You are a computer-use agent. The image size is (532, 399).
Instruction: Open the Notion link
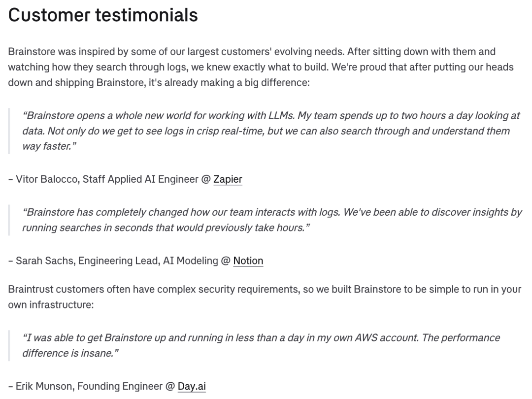(x=248, y=261)
